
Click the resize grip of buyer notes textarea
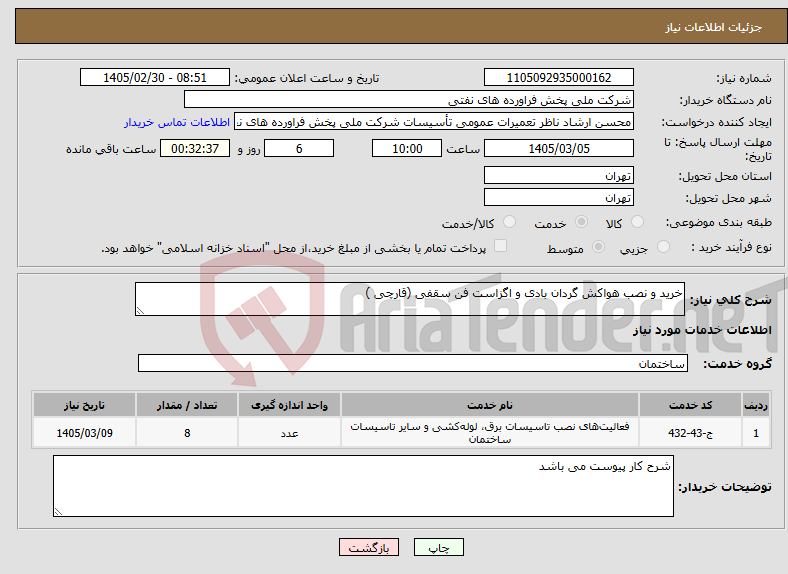point(58,512)
